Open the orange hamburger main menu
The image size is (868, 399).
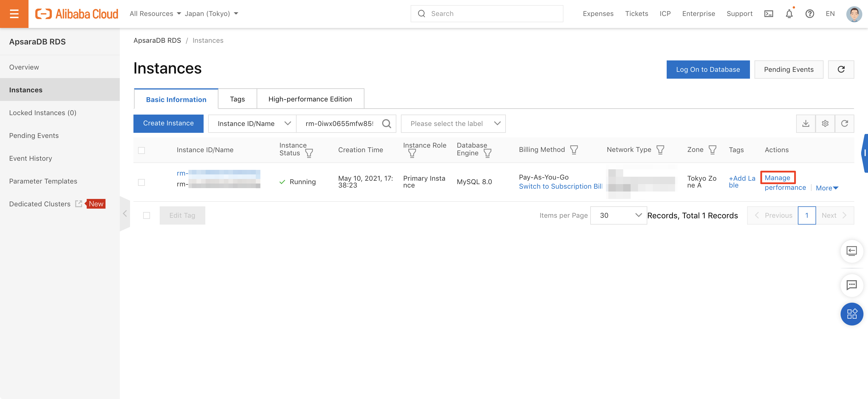[x=14, y=14]
